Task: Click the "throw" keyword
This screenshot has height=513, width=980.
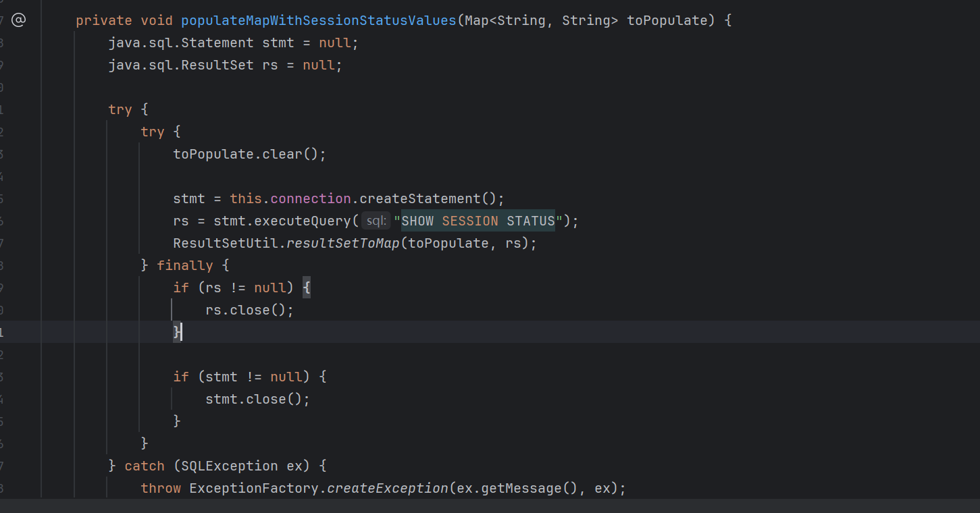Action: click(161, 488)
